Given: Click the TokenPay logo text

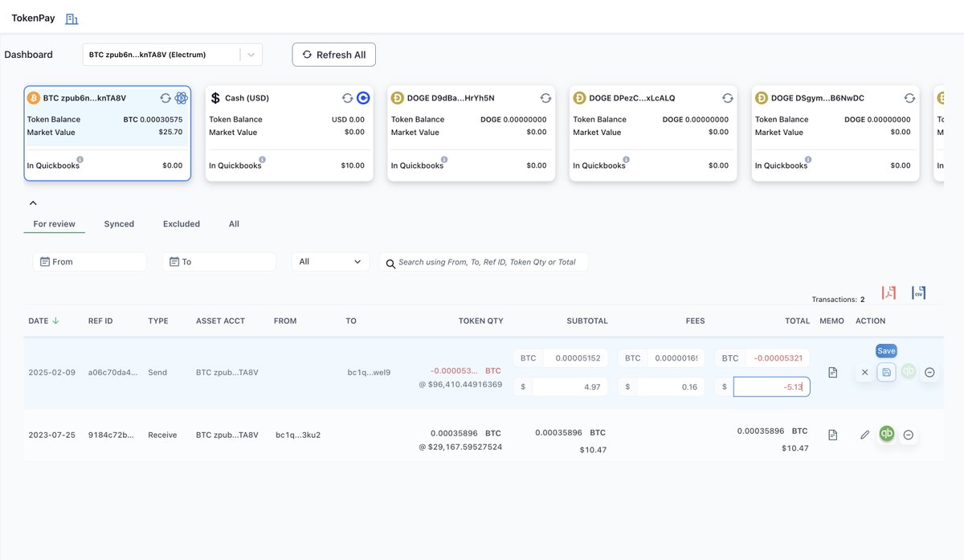Looking at the screenshot, I should (x=34, y=18).
